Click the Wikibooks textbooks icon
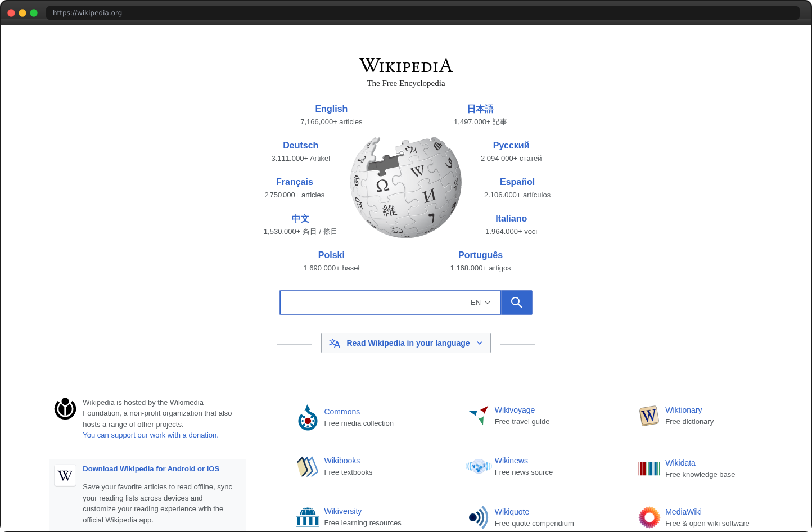This screenshot has width=812, height=532. point(308,466)
